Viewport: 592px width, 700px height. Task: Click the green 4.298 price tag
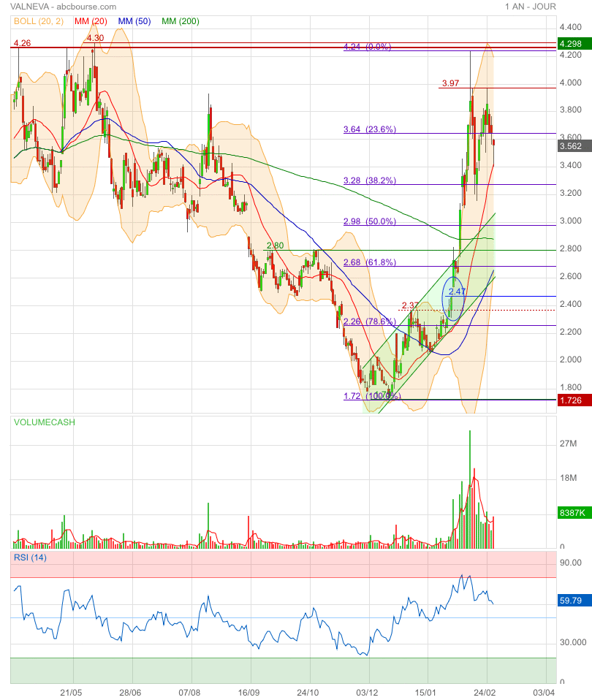point(574,44)
